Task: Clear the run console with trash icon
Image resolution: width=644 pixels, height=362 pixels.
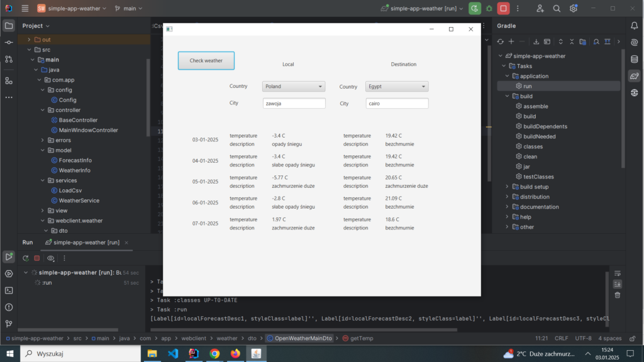Action: click(x=618, y=295)
